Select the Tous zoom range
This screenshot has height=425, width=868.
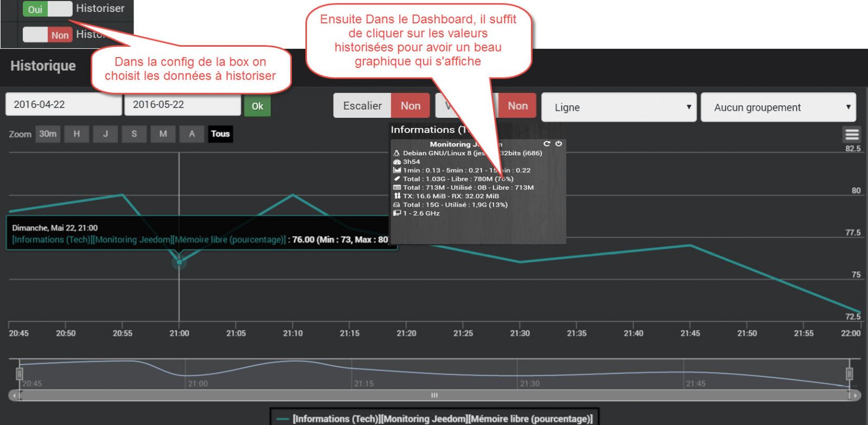(220, 134)
